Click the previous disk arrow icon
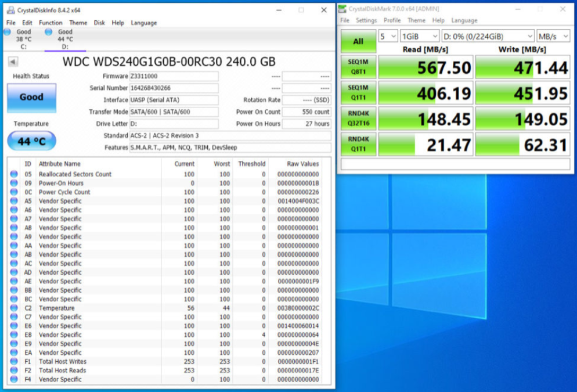577x392 pixels. 13,62
